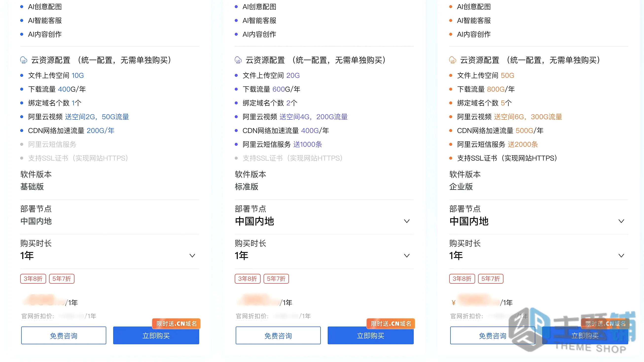
Task: Click 中国内地 deployment node in 基础版 plan
Action: [x=36, y=221]
